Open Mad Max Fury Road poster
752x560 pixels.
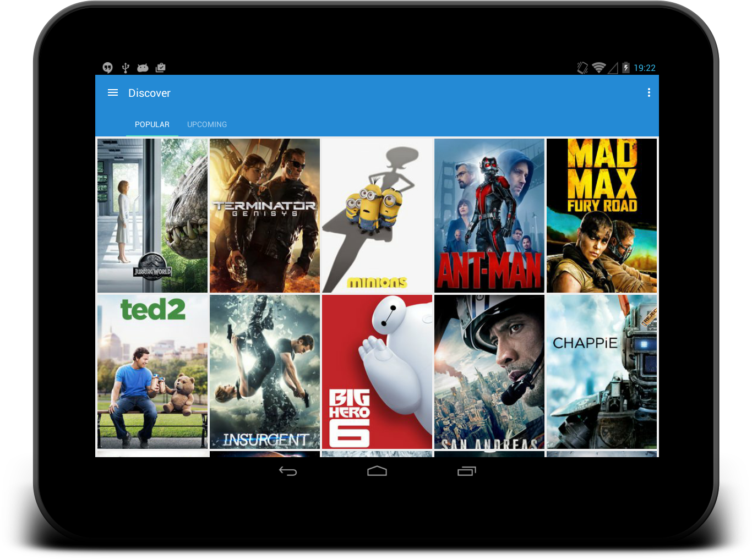[602, 216]
